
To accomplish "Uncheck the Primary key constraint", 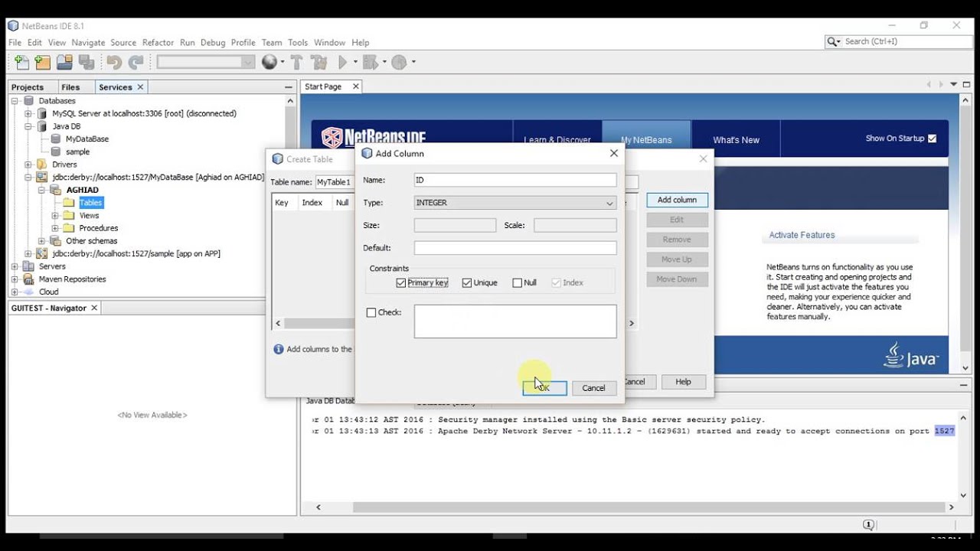I will tap(401, 282).
